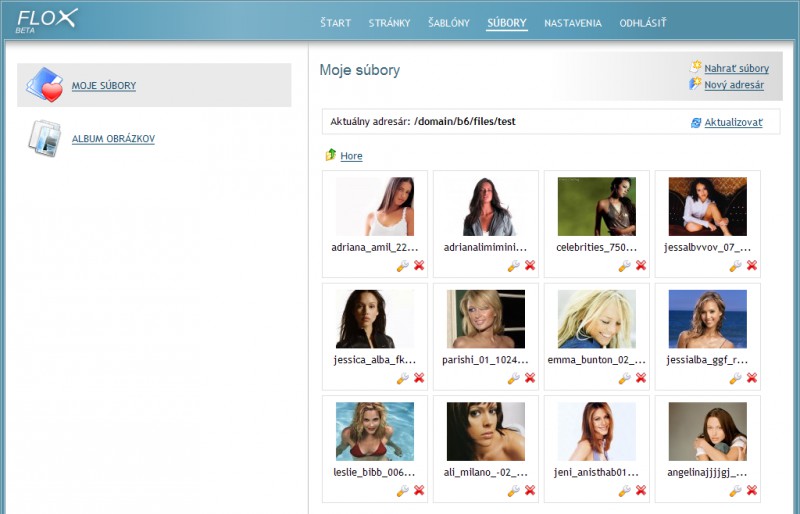Viewport: 800px width, 514px height.
Task: Delete parishi_01_1024 with the red X
Action: point(530,378)
